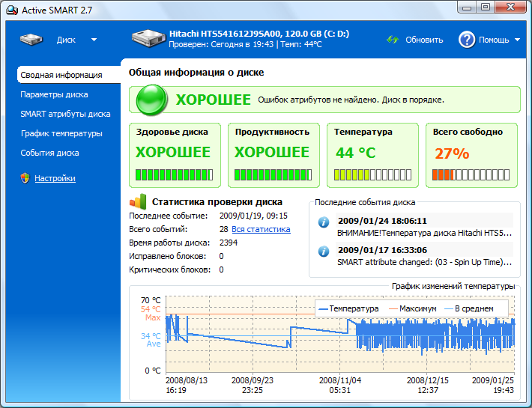Click the Hitachi hard drive icon

148,39
